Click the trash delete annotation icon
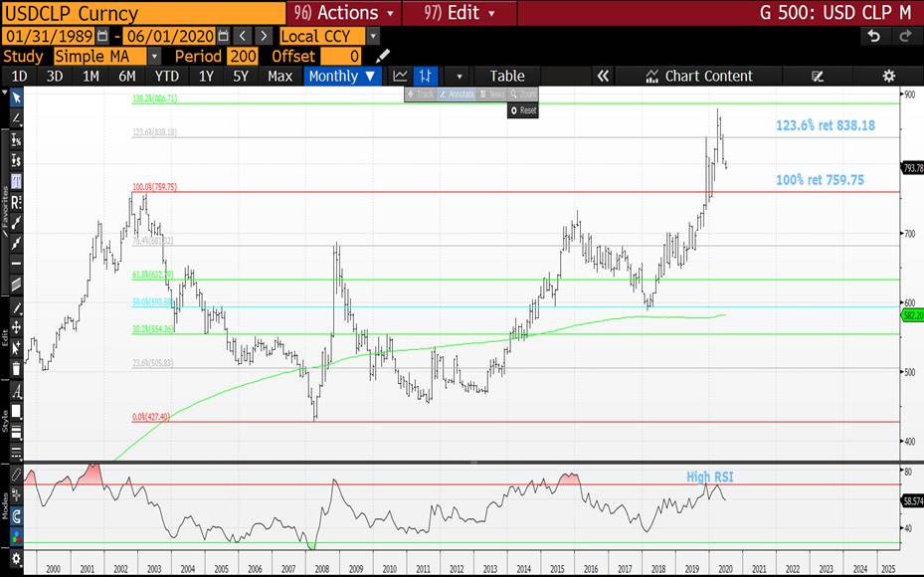The width and height of the screenshot is (924, 577). [x=17, y=369]
